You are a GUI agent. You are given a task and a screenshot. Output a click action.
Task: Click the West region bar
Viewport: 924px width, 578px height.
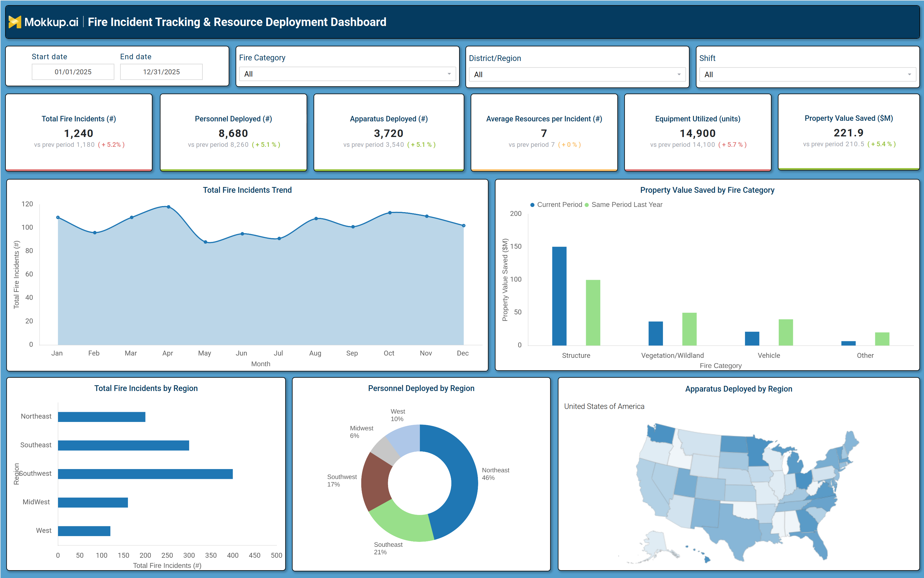84,531
